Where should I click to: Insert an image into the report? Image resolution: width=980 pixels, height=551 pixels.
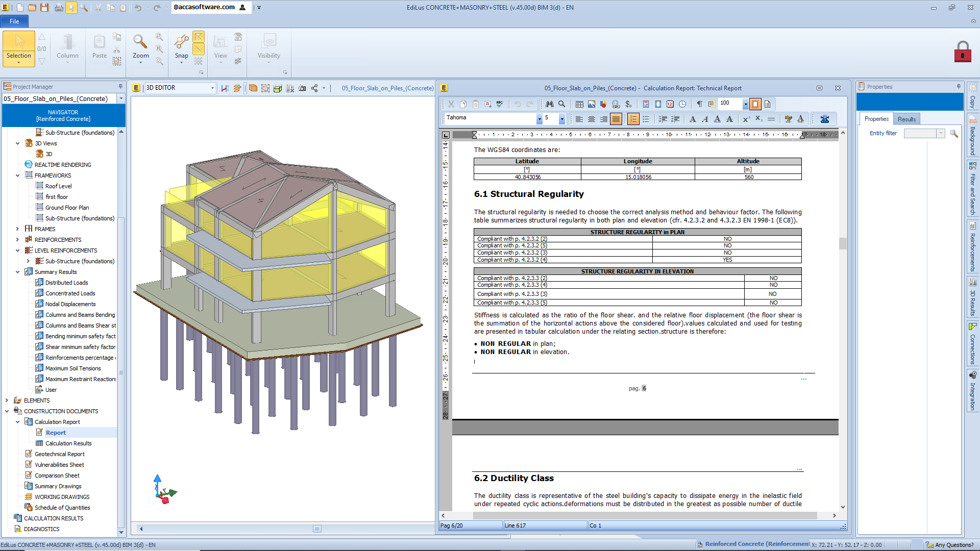[592, 104]
